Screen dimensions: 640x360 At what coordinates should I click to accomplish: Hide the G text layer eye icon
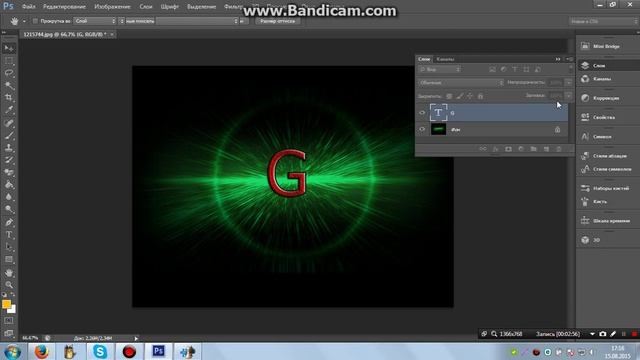[x=422, y=113]
